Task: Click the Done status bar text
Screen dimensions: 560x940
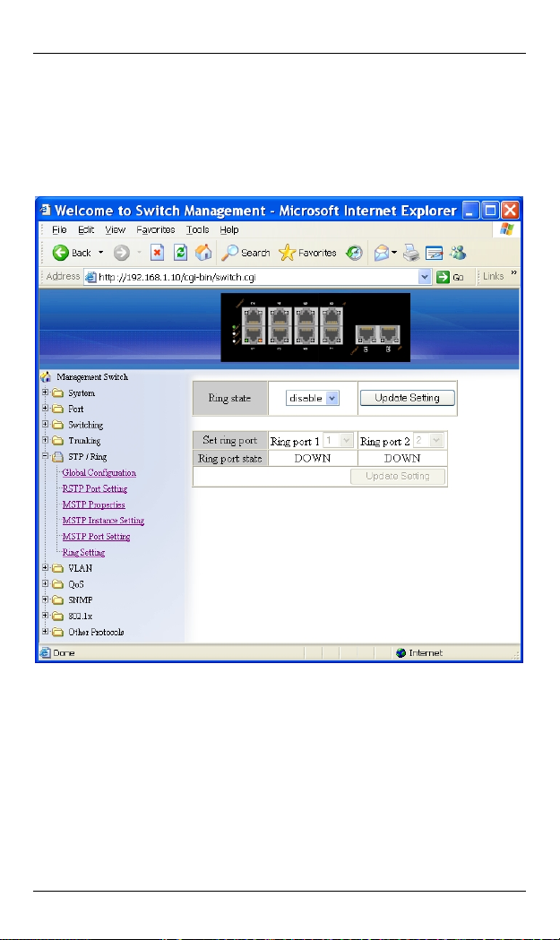Action: [64, 653]
